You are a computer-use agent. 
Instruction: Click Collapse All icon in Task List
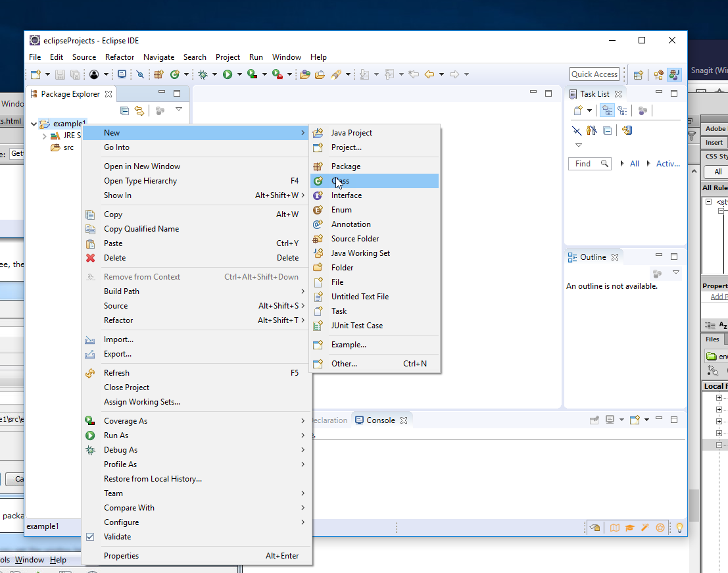pos(607,130)
